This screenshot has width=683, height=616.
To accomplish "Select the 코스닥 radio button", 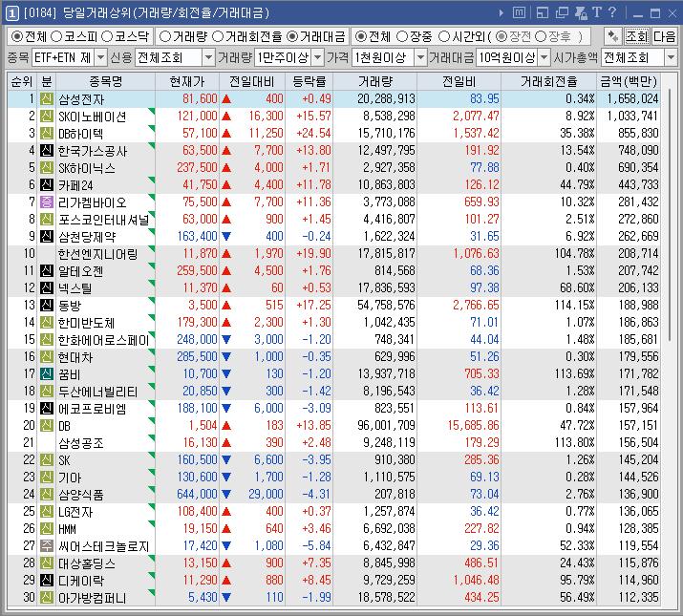I will (x=107, y=36).
